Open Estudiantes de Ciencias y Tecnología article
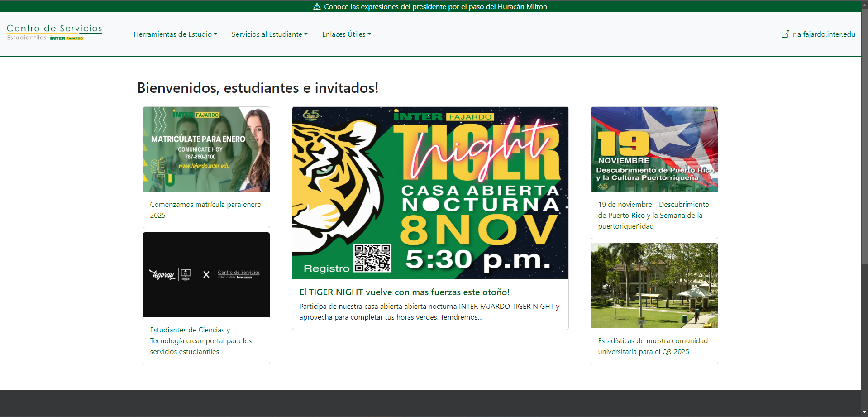The height and width of the screenshot is (417, 868). click(x=200, y=340)
